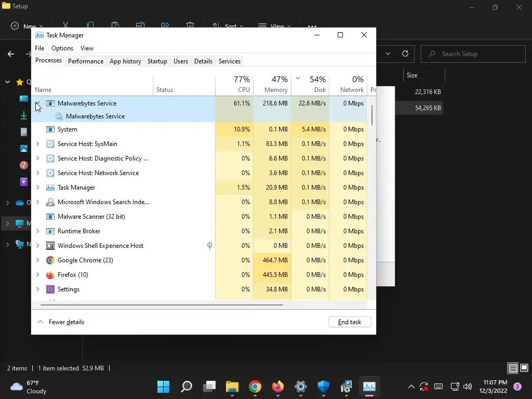Sort processes by the Disk column
Screen dimensions: 532x399
311,84
